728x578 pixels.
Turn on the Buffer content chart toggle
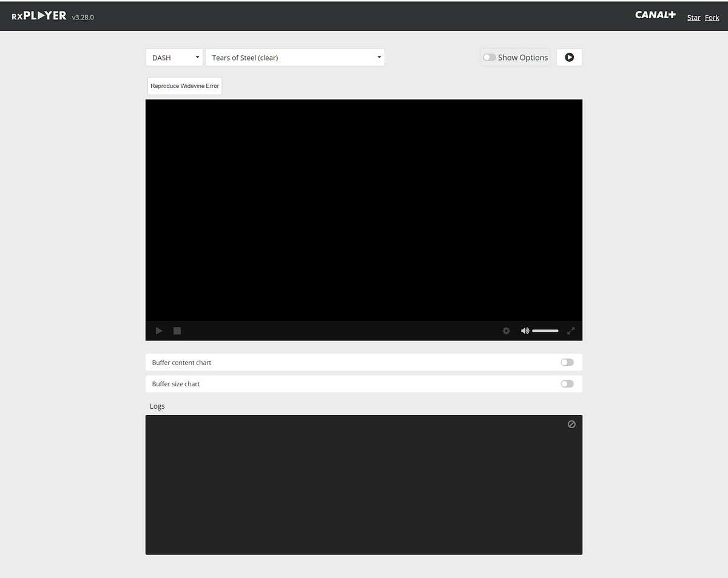click(567, 361)
